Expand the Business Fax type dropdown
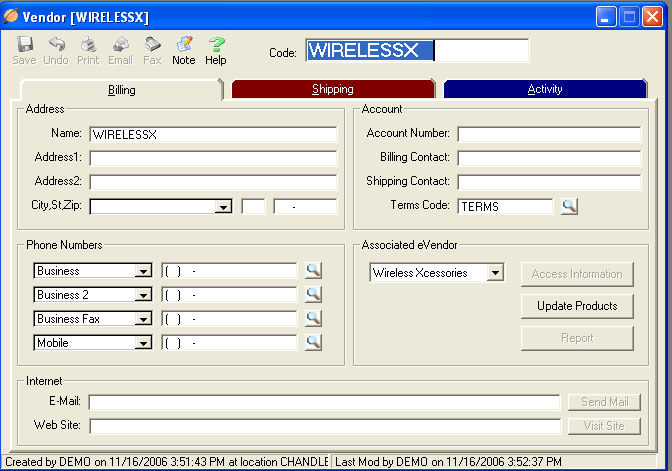The height and width of the screenshot is (471, 672). (143, 319)
